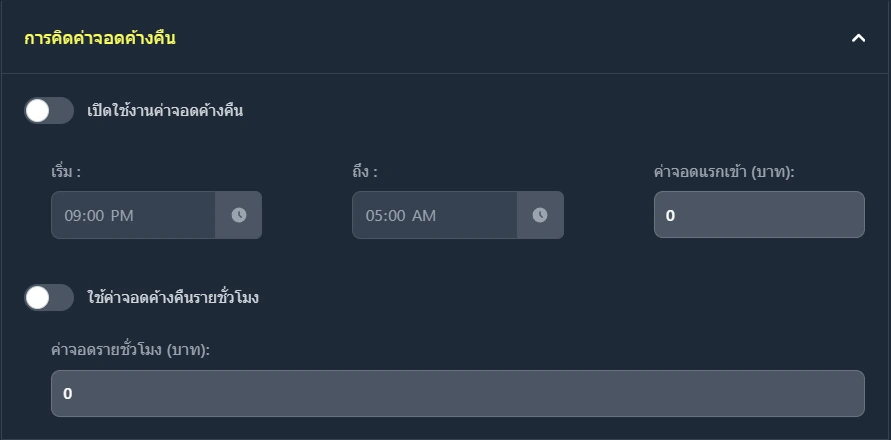The image size is (891, 440).
Task: Click the ใช้ค่าจอดค้างคืนรายชั่วโมง label text
Action: pyautogui.click(x=173, y=297)
